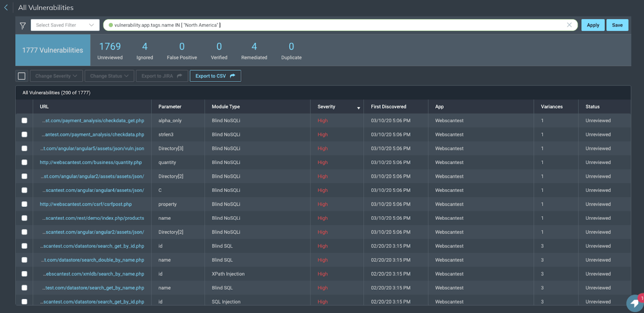Select the 1777 Vulnerabilities tab
This screenshot has width=644, height=313.
pos(53,50)
